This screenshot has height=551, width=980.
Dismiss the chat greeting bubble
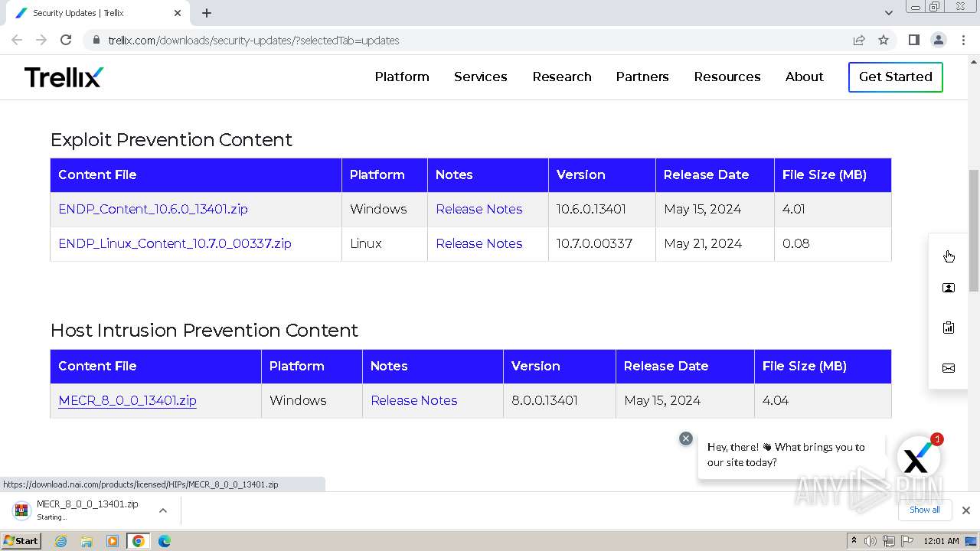(686, 439)
